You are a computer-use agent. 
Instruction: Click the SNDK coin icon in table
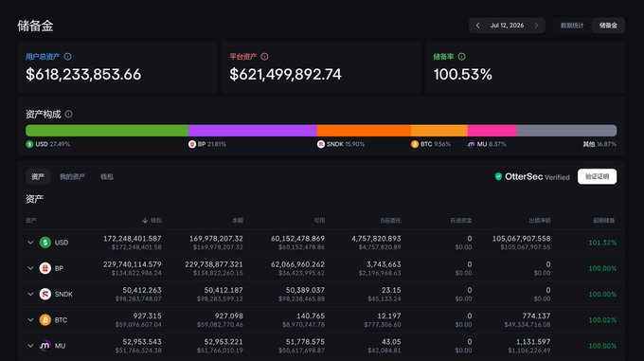pos(45,294)
